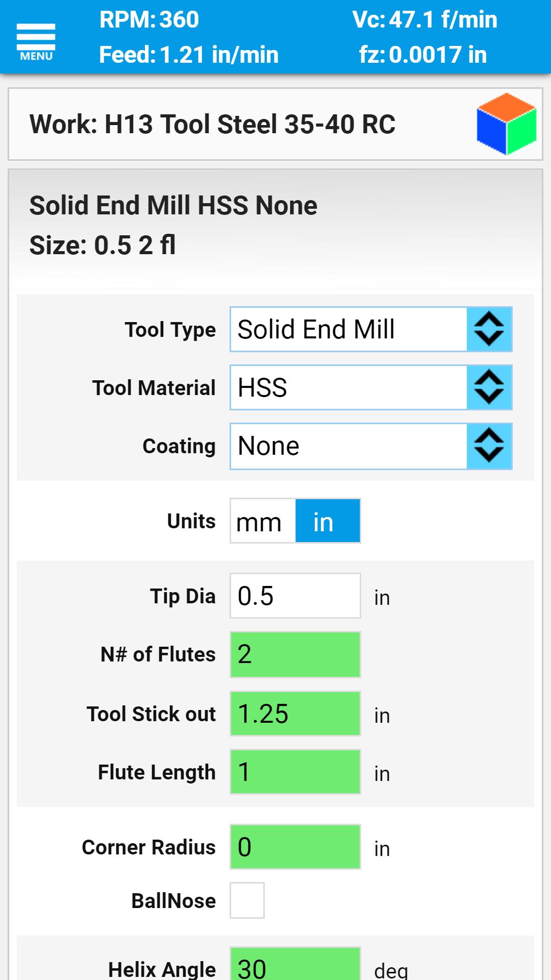This screenshot has height=980, width=551.
Task: Click the Tool Material dropdown arrows
Action: click(x=489, y=387)
